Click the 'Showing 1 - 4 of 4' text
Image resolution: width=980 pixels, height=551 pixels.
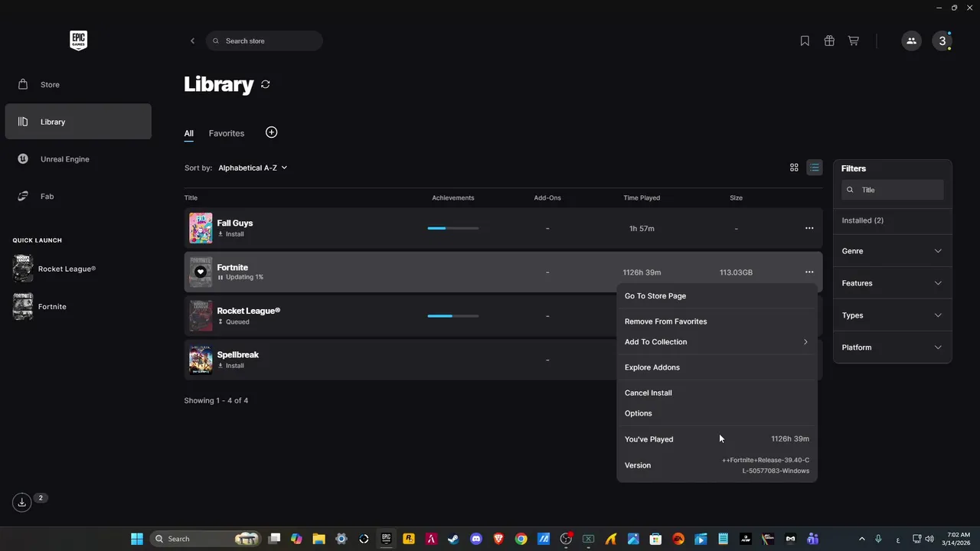216,401
